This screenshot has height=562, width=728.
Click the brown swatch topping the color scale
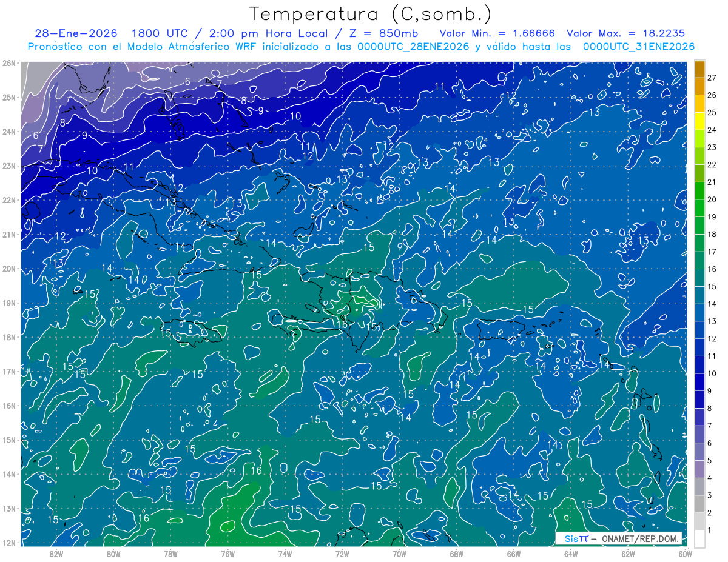pyautogui.click(x=699, y=69)
